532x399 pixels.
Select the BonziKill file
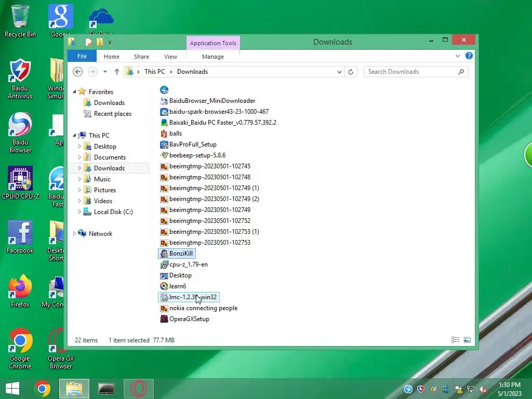(177, 254)
